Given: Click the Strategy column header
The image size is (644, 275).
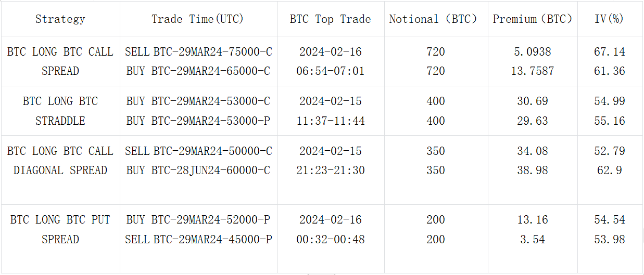Looking at the screenshot, I should coord(60,19).
